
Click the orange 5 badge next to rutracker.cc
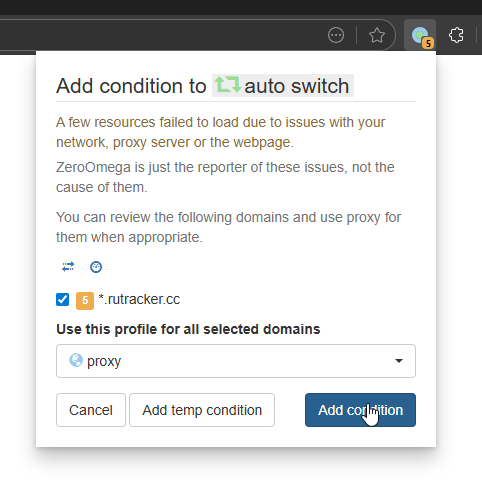click(85, 301)
